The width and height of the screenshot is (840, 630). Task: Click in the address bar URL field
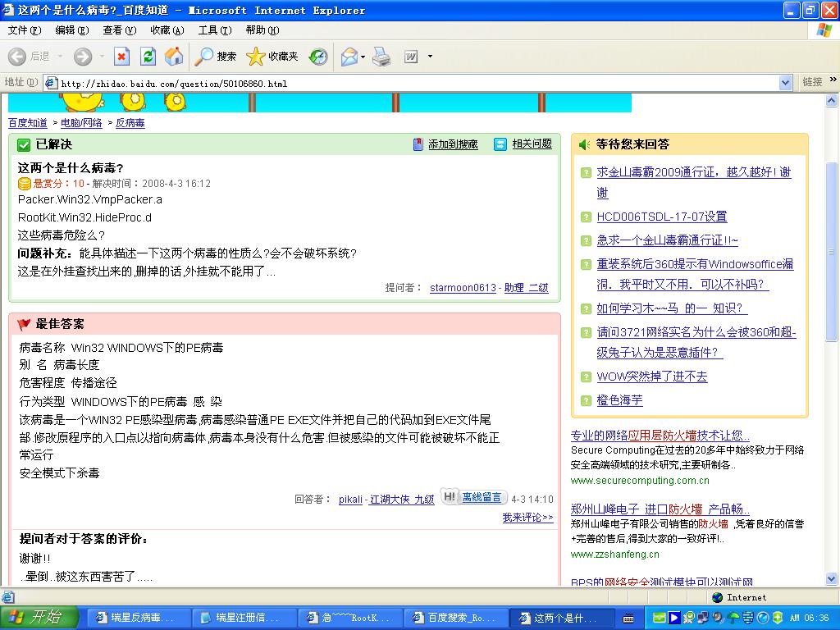click(x=410, y=83)
